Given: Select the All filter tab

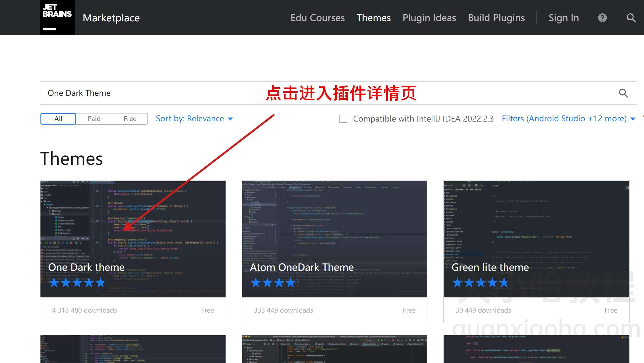Looking at the screenshot, I should click(58, 119).
